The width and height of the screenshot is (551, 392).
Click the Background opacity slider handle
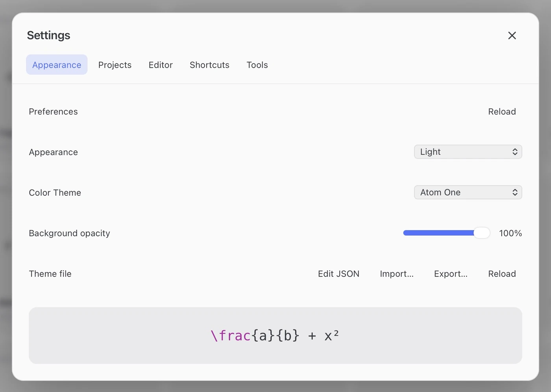coord(482,233)
